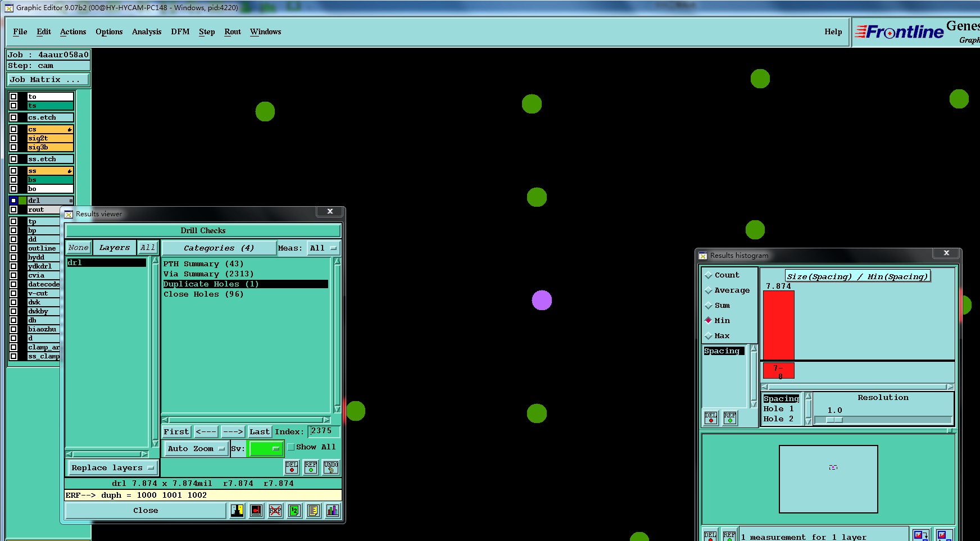
Task: Click REF icon under histogram Spacing list
Action: (730, 418)
